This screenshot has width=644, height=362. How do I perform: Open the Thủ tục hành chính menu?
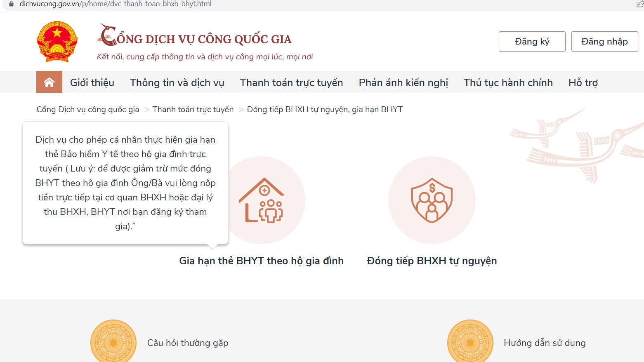pos(508,82)
